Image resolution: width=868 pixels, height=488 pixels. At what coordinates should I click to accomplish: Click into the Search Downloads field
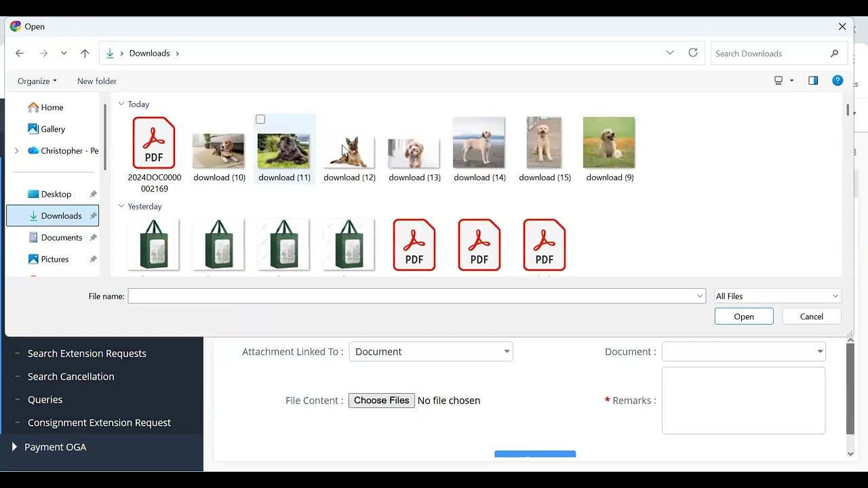pyautogui.click(x=770, y=54)
